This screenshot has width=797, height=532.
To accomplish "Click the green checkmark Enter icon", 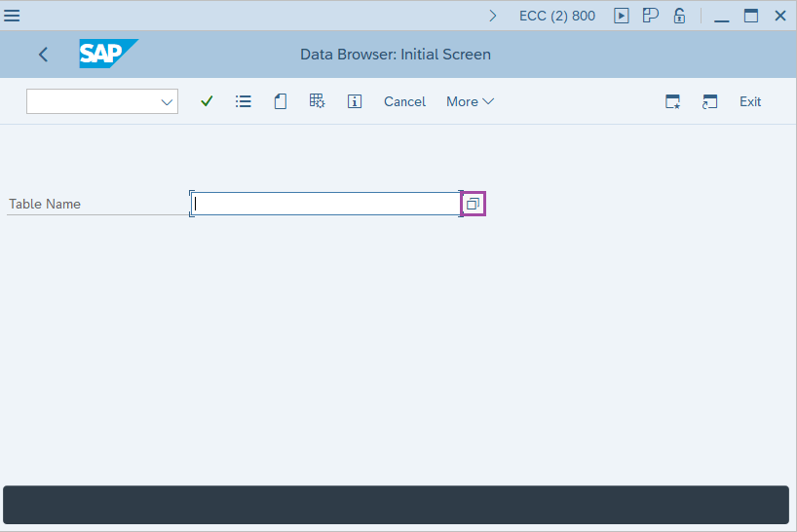I will coord(207,101).
